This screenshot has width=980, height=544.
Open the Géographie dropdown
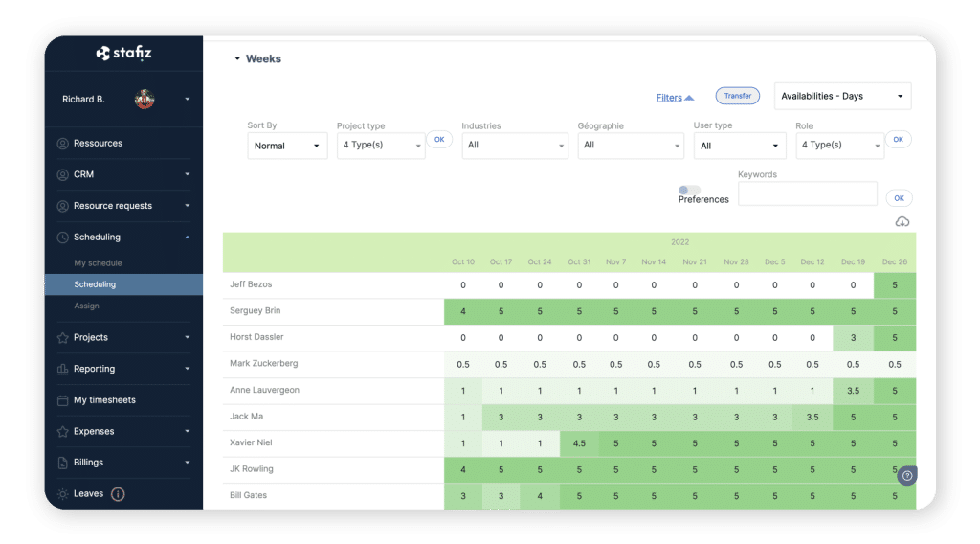coord(630,145)
